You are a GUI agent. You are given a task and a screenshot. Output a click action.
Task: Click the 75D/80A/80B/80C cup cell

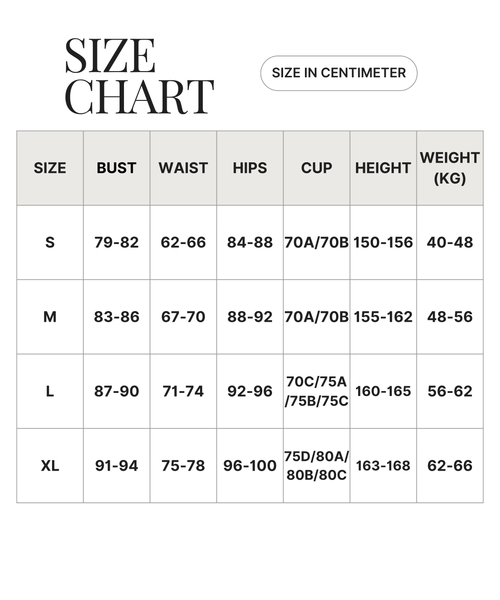point(316,466)
